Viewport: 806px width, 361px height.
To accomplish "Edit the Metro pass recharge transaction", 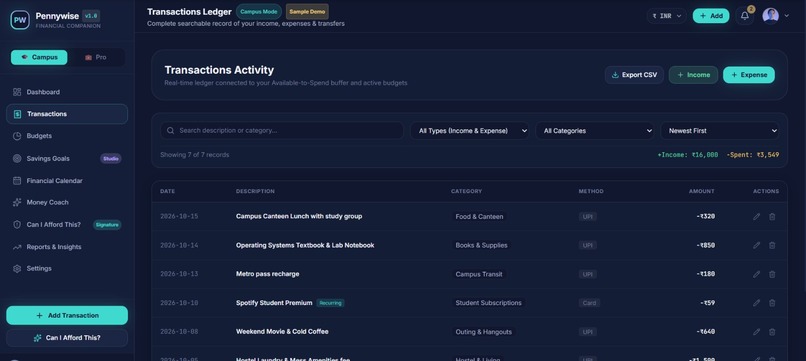I will coord(756,274).
